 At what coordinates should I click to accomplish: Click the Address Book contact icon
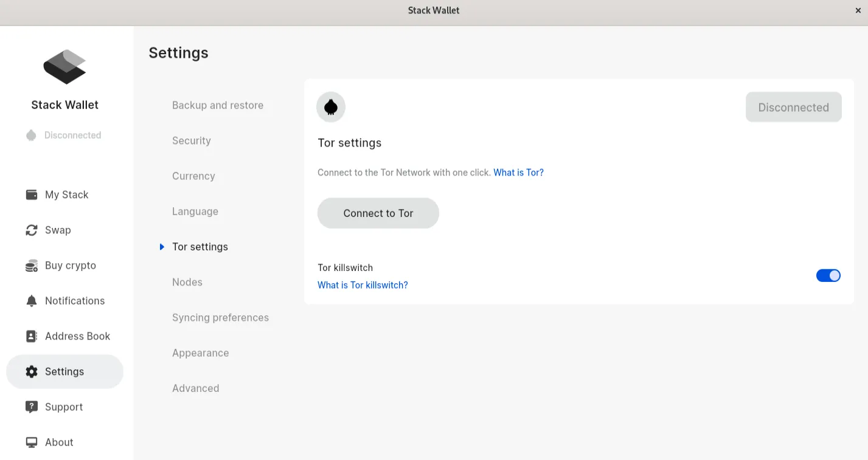[32, 336]
